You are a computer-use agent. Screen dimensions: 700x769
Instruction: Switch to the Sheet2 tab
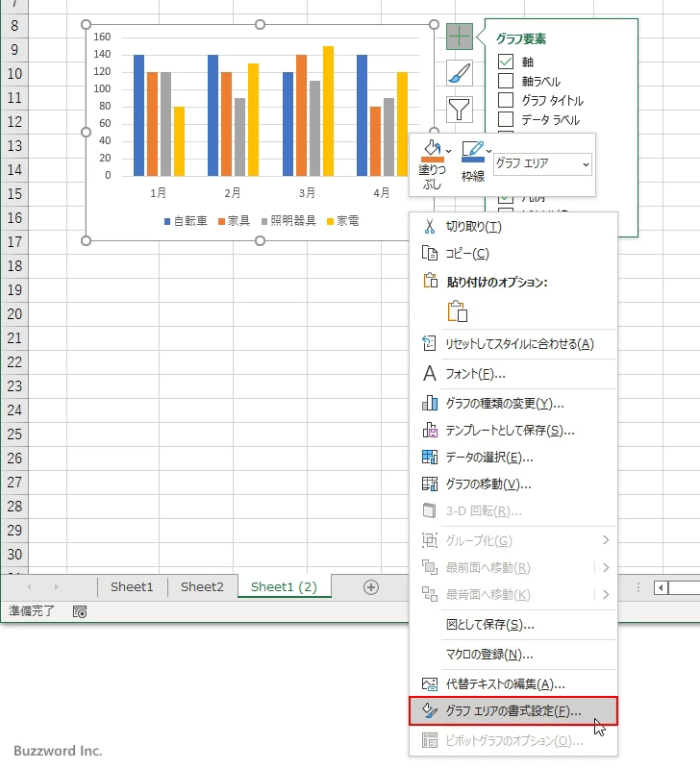coord(202,586)
